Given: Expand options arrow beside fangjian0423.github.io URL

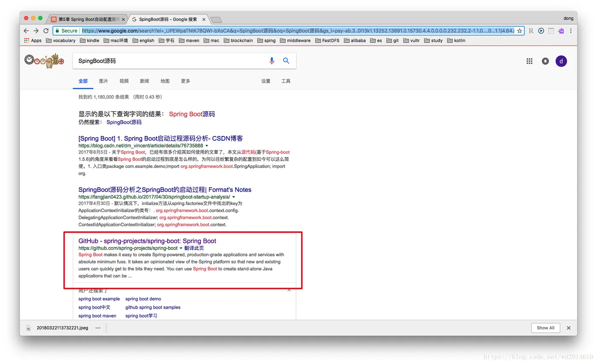Looking at the screenshot, I should [x=234, y=197].
